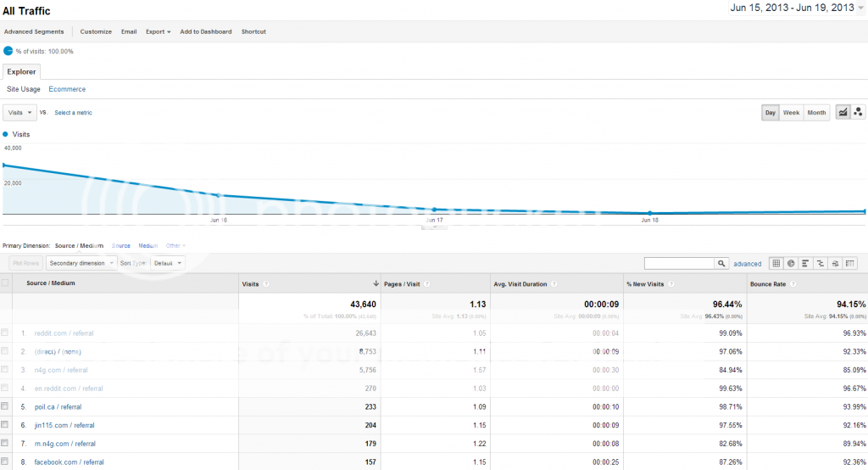The image size is (868, 470).
Task: Click the graph collapse handle below chart
Action: click(434, 227)
